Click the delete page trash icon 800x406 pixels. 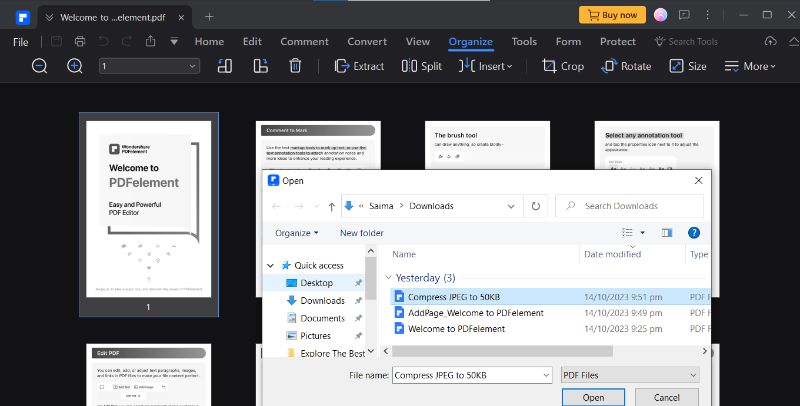tap(295, 66)
